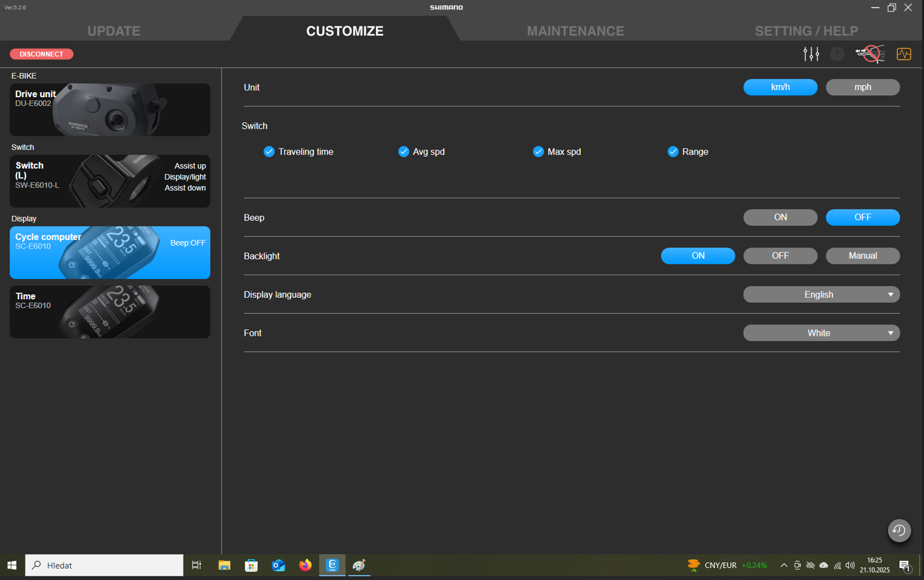Open Firefox from the taskbar
This screenshot has height=580, width=924.
305,565
